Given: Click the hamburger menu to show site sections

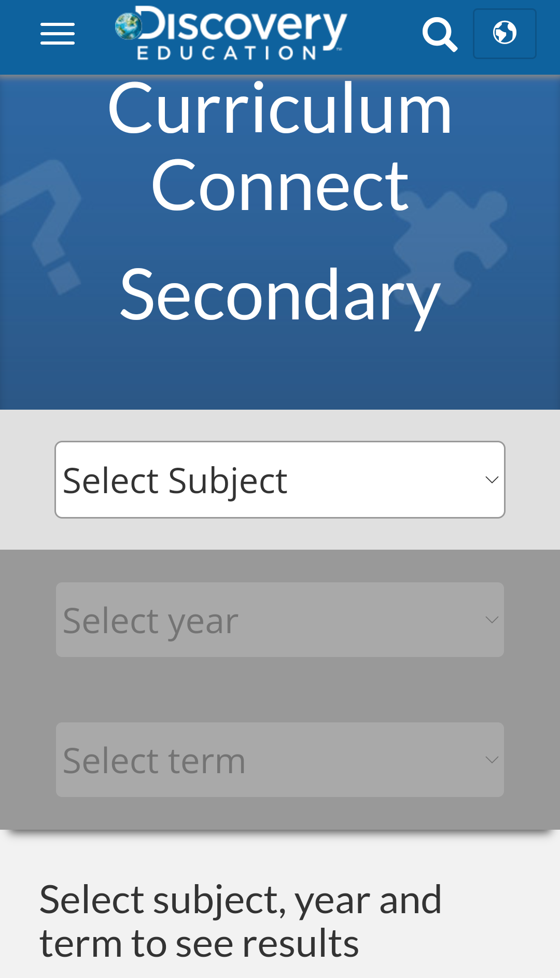Looking at the screenshot, I should (x=57, y=34).
